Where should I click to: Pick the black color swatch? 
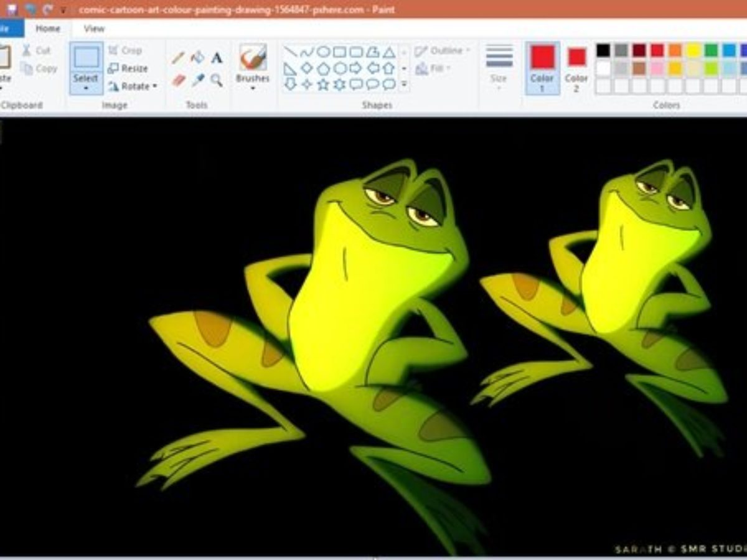(603, 50)
